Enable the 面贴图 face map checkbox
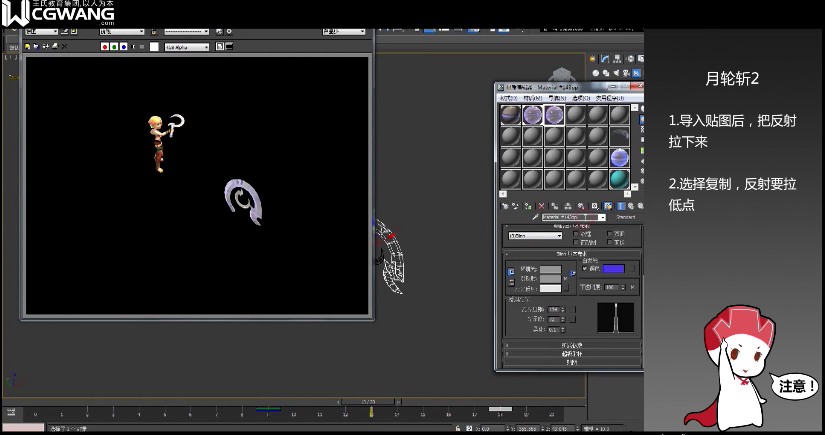This screenshot has height=435, width=825. click(x=576, y=242)
